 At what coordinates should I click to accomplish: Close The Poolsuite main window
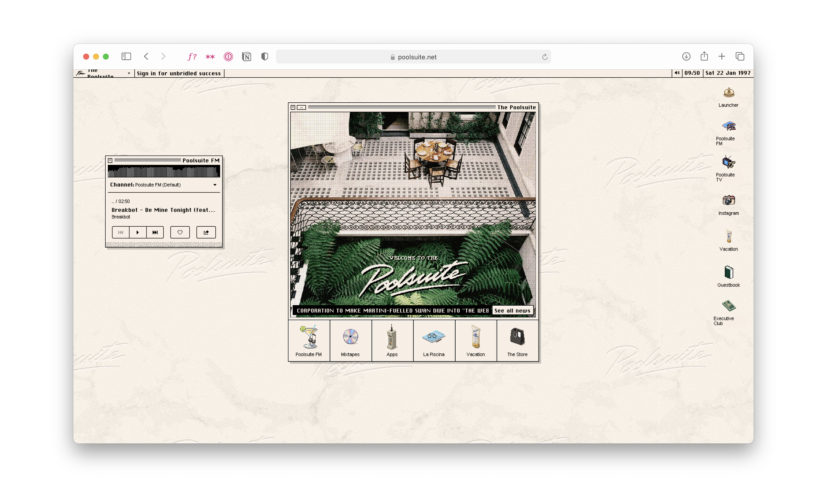293,107
